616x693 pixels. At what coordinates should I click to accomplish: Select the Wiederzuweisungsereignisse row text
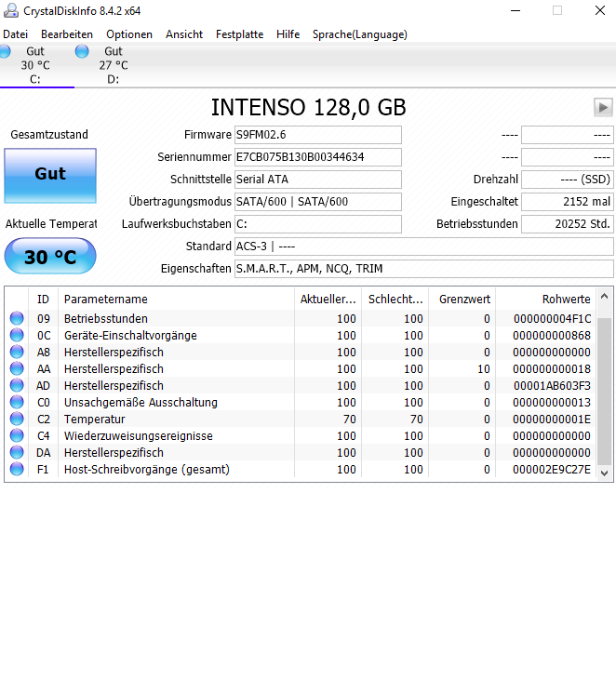click(139, 435)
